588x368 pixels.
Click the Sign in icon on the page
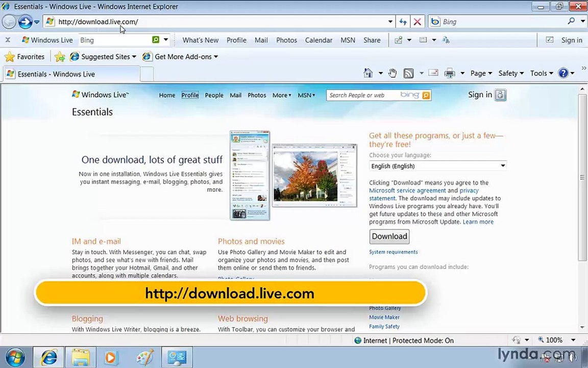tap(500, 95)
